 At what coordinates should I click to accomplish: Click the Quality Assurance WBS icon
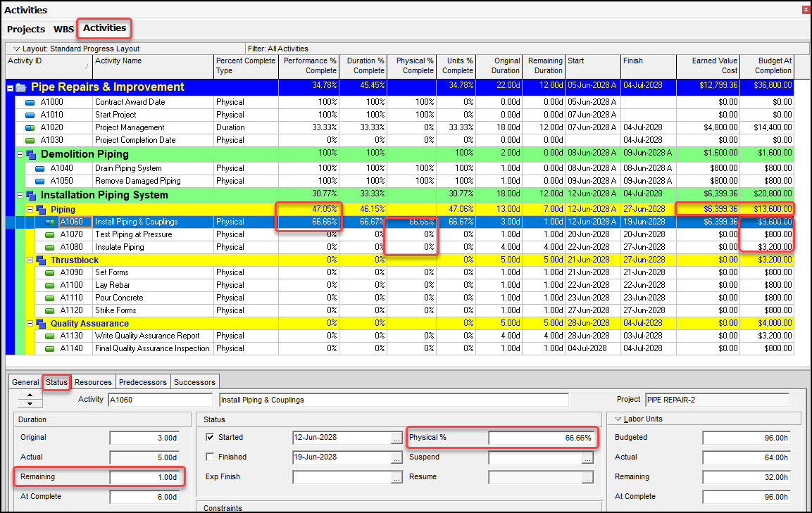pos(40,324)
